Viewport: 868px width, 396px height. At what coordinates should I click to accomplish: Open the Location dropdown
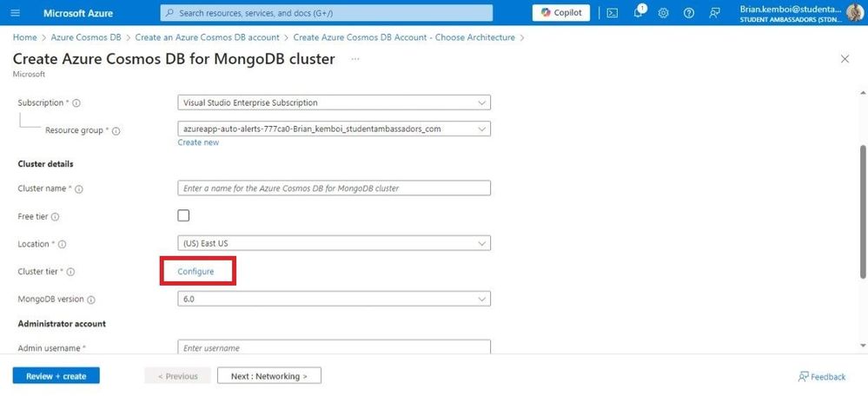334,243
